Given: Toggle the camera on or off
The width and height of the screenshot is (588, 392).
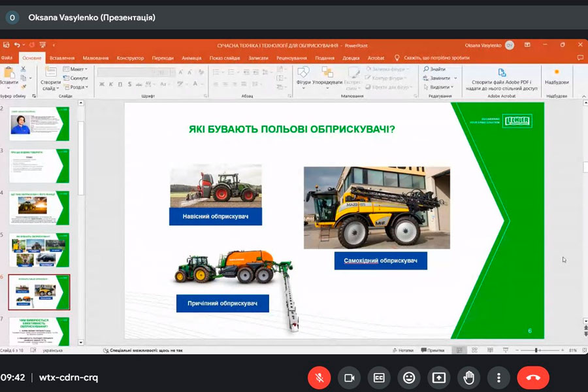Looking at the screenshot, I should [x=349, y=378].
